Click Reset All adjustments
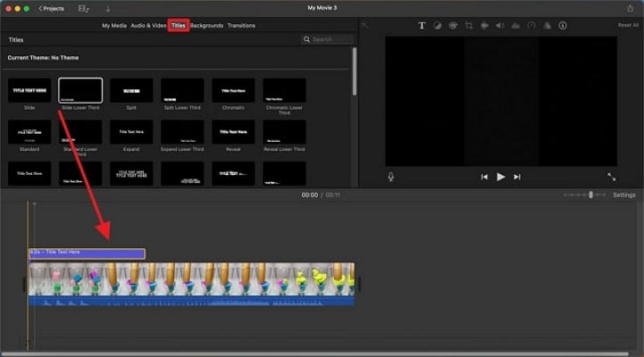644x357 pixels. point(628,26)
